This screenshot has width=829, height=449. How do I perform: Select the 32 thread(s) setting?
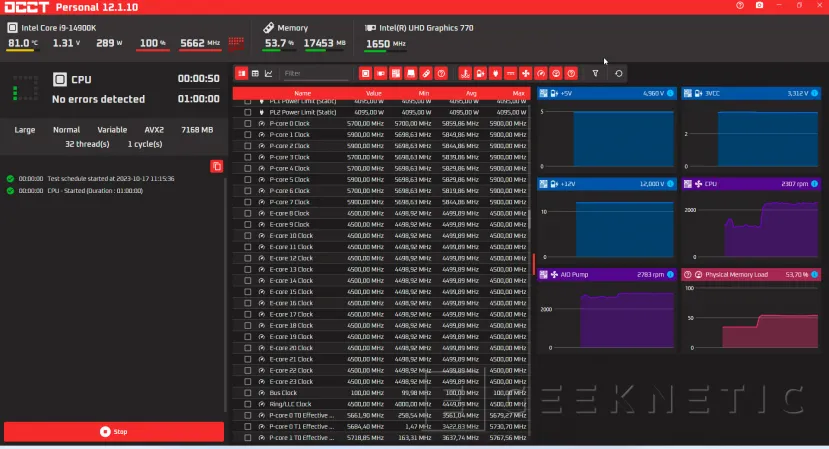click(87, 144)
